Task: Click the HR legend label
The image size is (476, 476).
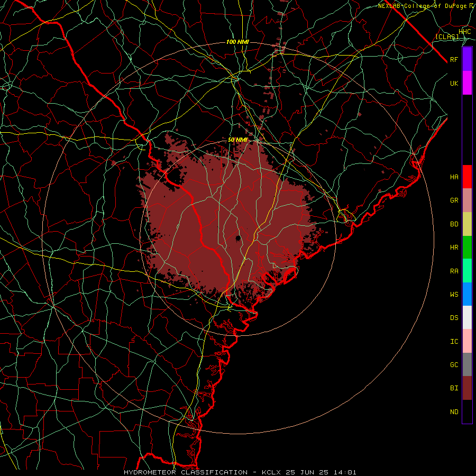Action: pos(454,248)
